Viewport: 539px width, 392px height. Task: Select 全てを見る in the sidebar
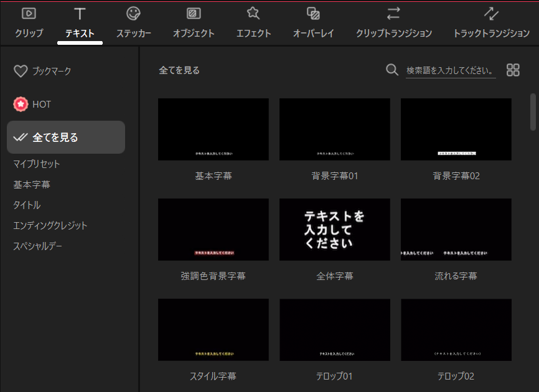(65, 138)
